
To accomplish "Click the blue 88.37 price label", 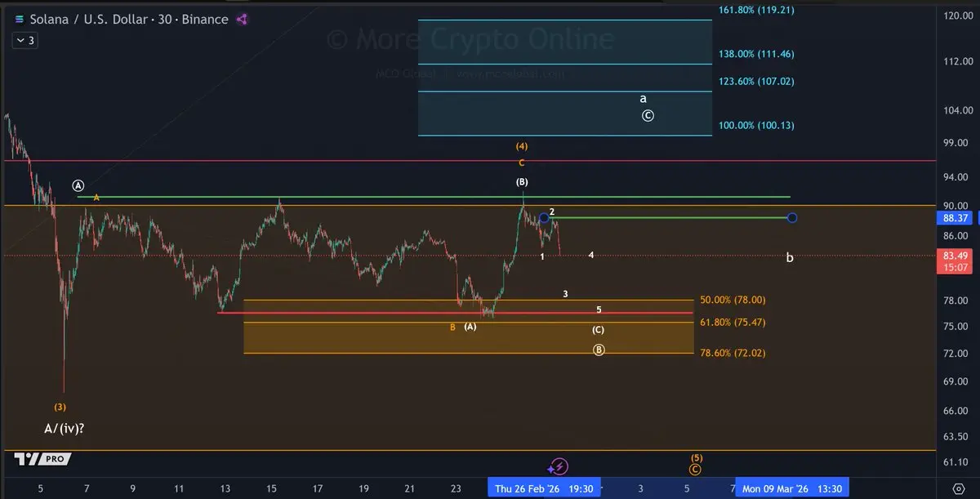I will click(955, 218).
